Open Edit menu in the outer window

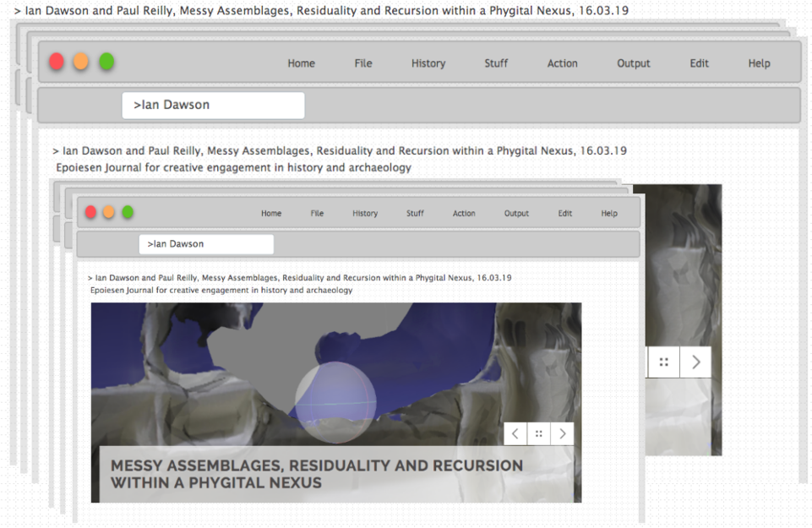point(699,63)
